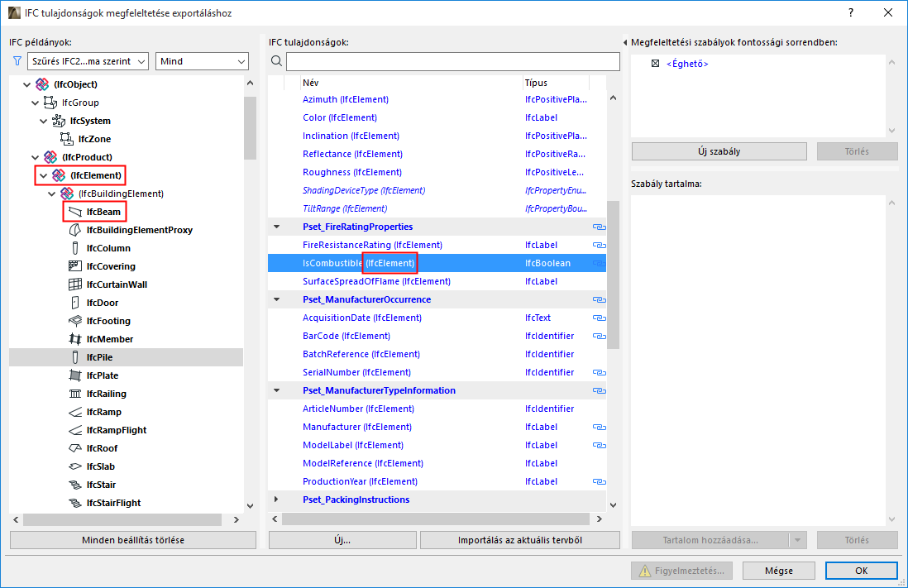Click the search magnifier icon

[x=277, y=61]
